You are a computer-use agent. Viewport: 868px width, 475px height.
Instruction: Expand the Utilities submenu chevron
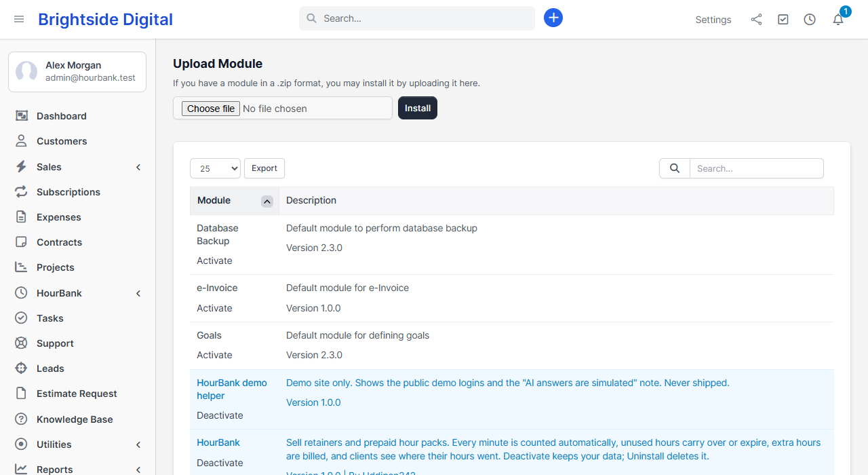138,444
